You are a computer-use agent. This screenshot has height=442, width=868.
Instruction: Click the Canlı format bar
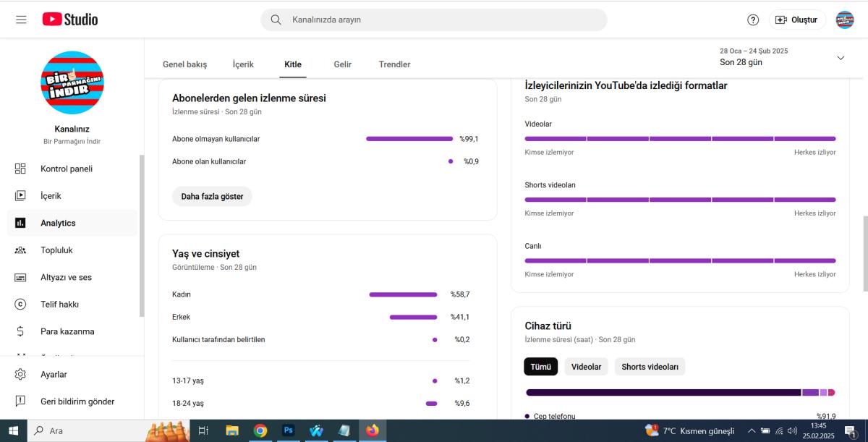[x=680, y=260]
